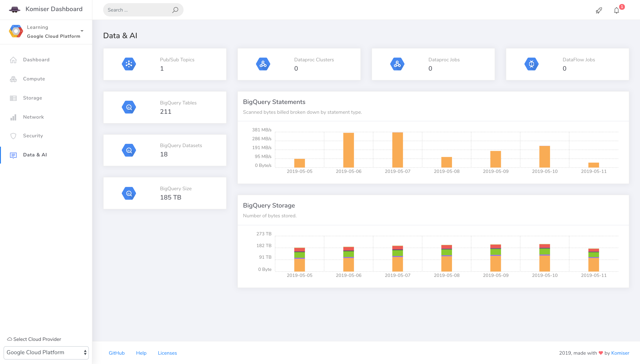Viewport: 640px width, 364px height.
Task: Open the GitHub footer link
Action: tap(116, 353)
